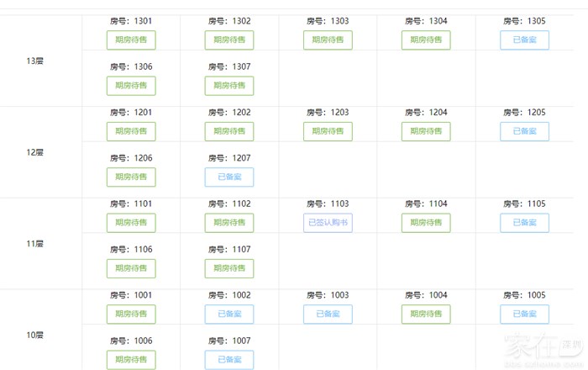This screenshot has width=588, height=370.
Task: Click the 期房待售 button for room 1301
Action: pos(131,40)
